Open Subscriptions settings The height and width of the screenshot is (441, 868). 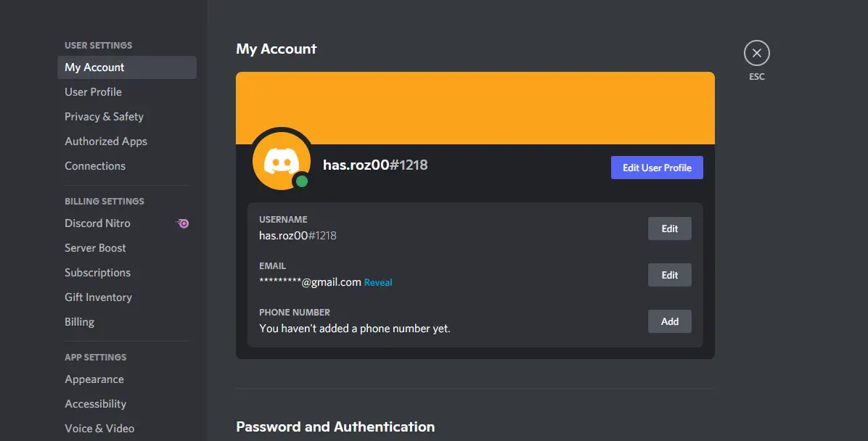pyautogui.click(x=127, y=273)
